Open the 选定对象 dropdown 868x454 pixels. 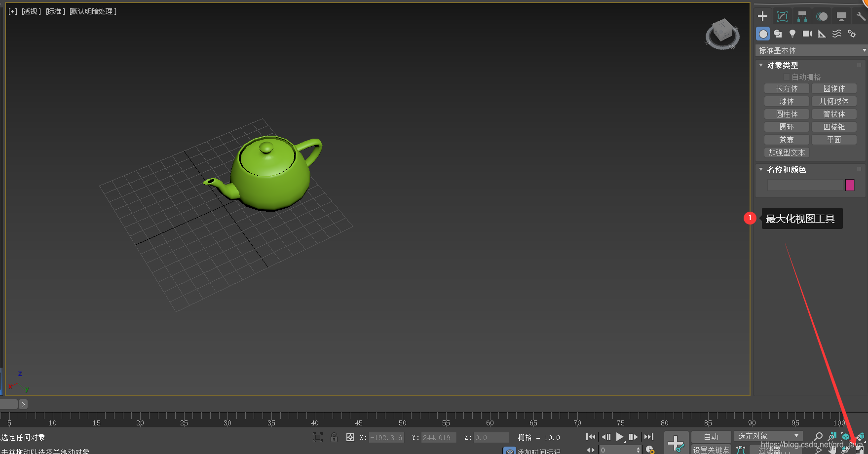768,436
